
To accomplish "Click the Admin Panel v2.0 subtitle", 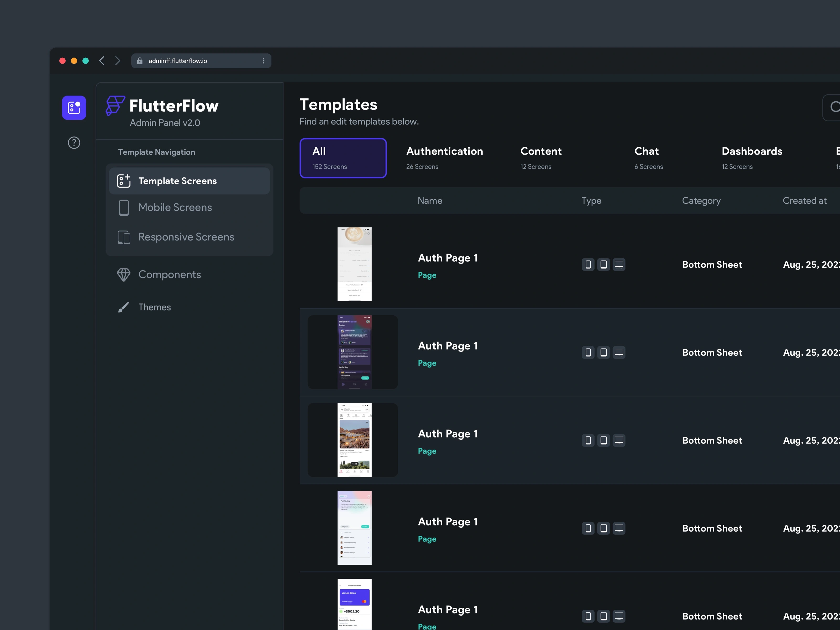I will (x=165, y=123).
